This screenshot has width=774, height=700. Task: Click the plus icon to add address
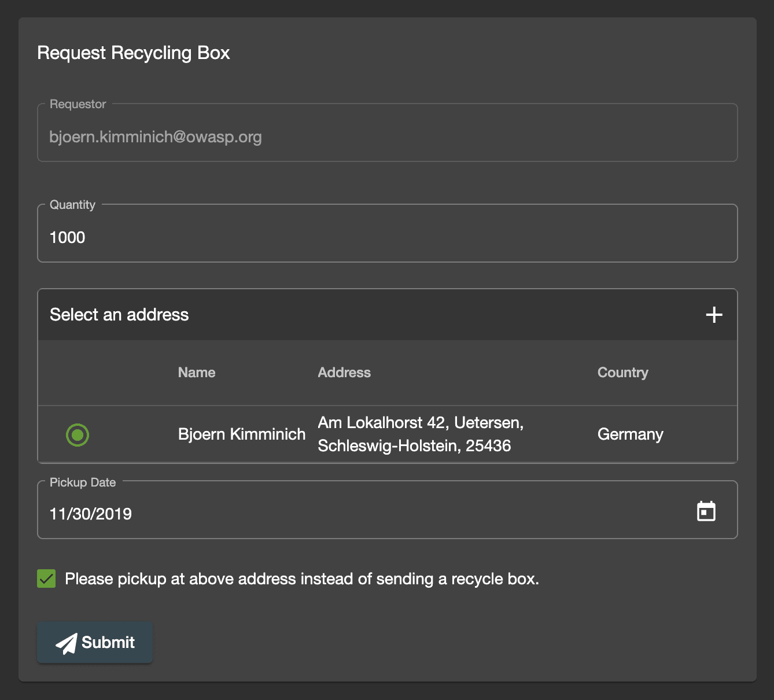[x=714, y=315]
